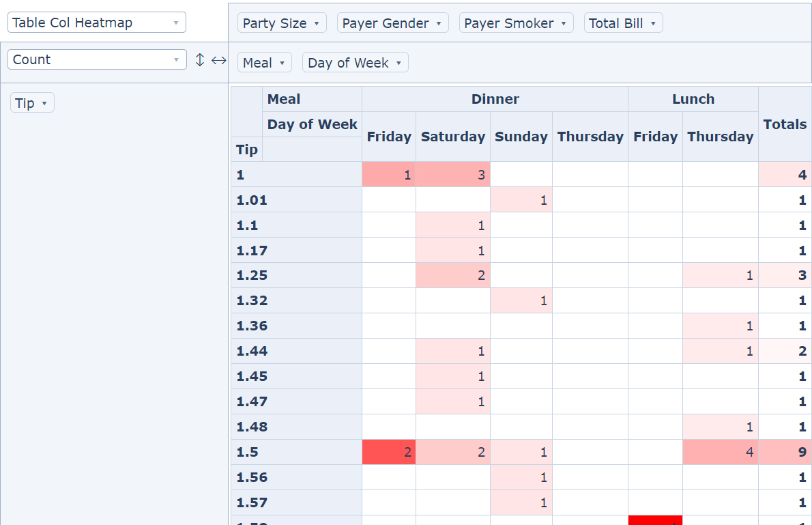Viewport: 812px width, 525px height.
Task: Click the Lunch column header
Action: click(x=693, y=99)
